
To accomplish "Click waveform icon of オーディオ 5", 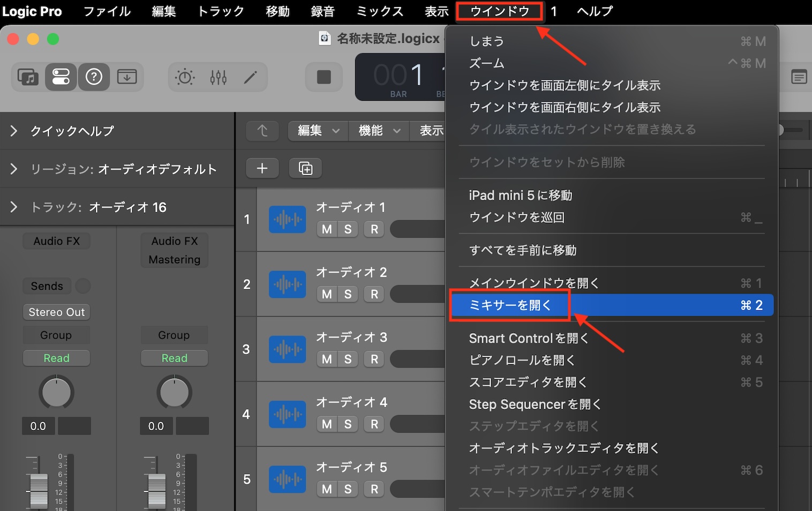I will 288,479.
